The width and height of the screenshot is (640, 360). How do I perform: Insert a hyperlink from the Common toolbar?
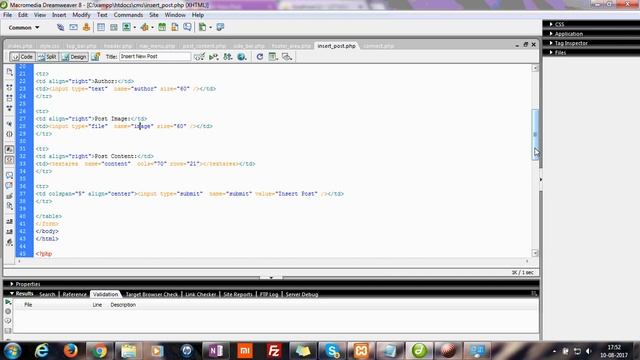pyautogui.click(x=60, y=27)
